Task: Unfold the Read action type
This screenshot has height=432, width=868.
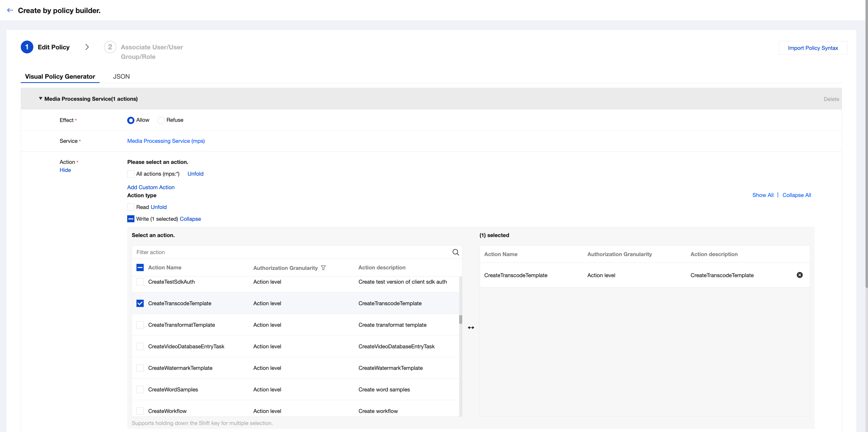Action: pos(158,207)
